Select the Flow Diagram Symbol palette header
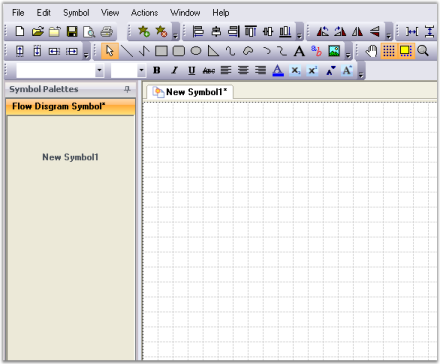440x364 pixels. [x=70, y=107]
